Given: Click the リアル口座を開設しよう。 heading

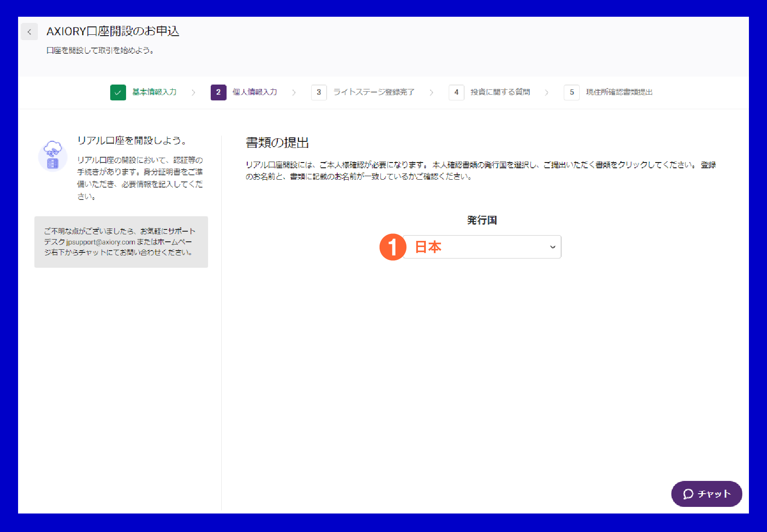Looking at the screenshot, I should tap(132, 140).
